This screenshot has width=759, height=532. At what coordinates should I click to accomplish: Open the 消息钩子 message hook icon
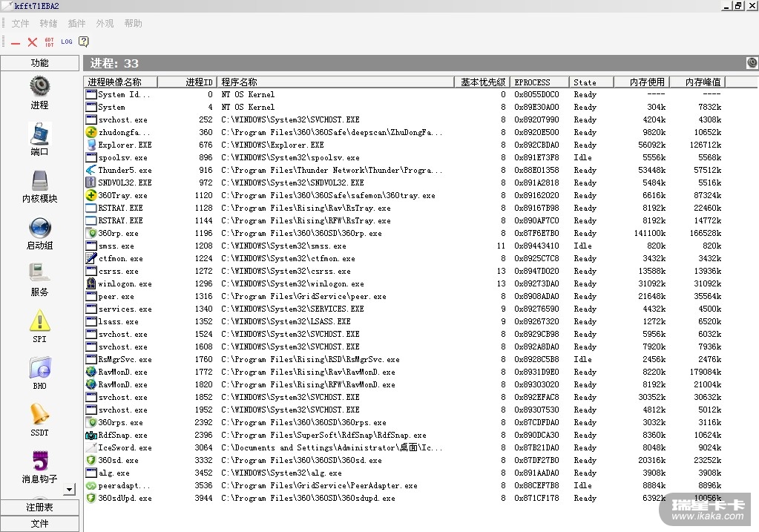coord(39,461)
